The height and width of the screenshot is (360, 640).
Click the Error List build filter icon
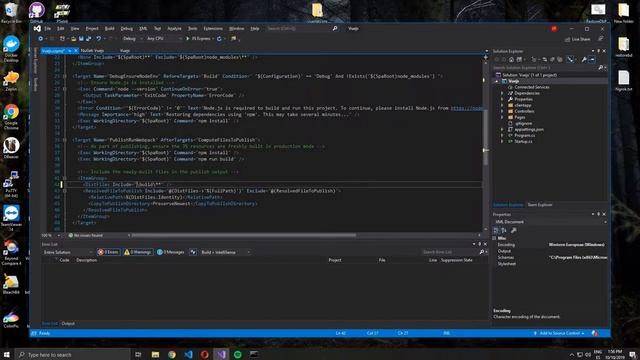[193, 252]
